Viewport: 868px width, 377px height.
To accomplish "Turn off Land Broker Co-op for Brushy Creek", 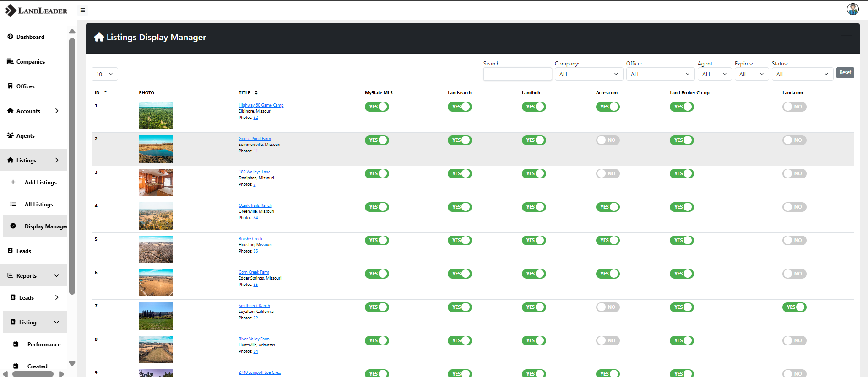I will point(682,240).
